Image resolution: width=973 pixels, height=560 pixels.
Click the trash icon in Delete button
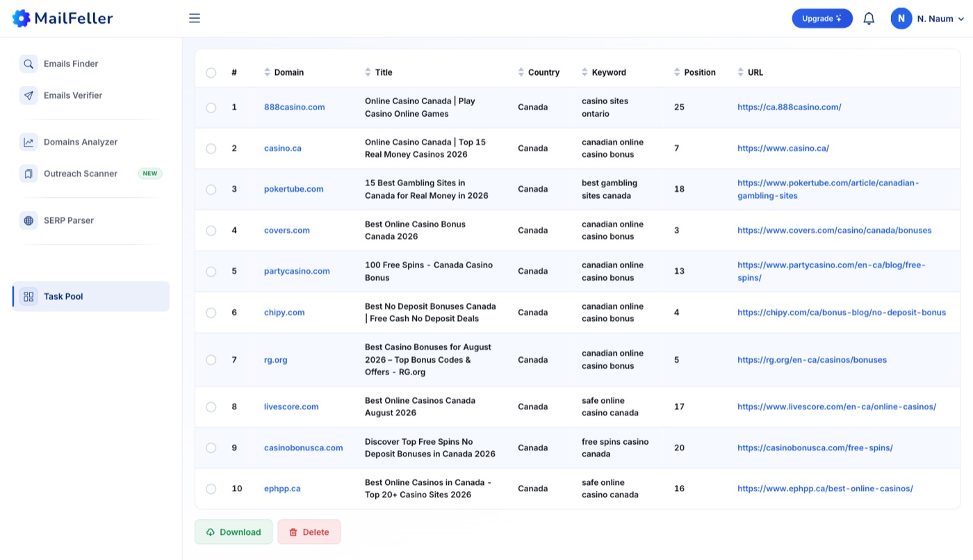click(x=293, y=532)
